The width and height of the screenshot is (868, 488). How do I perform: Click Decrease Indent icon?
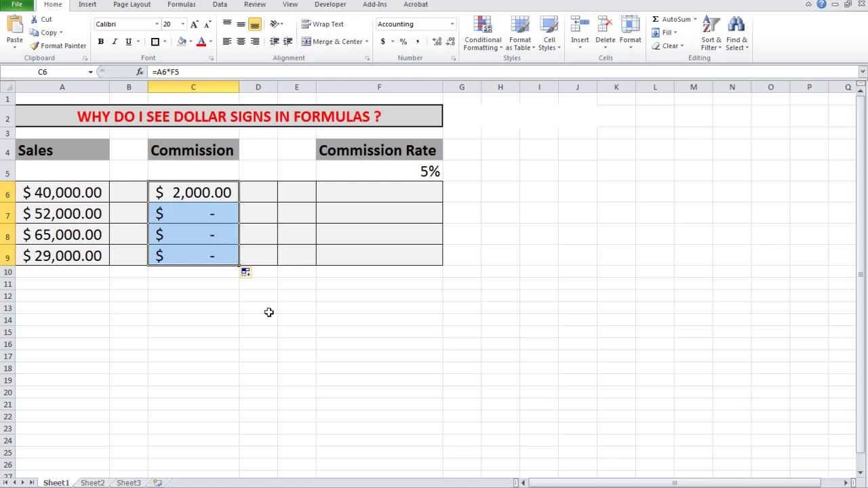point(274,41)
